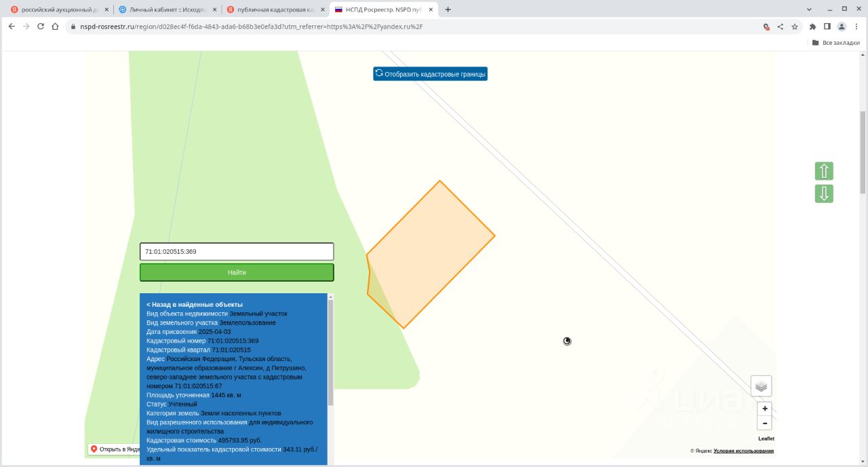
Task: Open Yandex 'Условия использования' link
Action: pyautogui.click(x=743, y=451)
